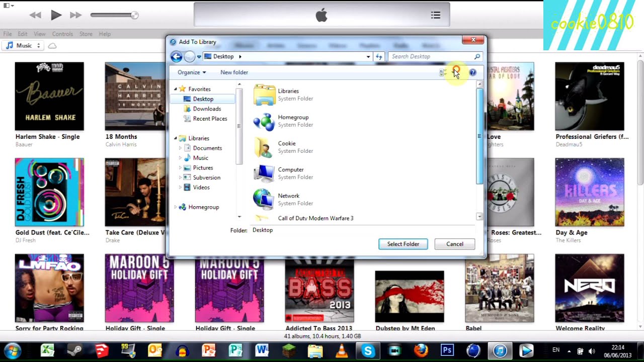Open Skype from the taskbar

point(368,350)
